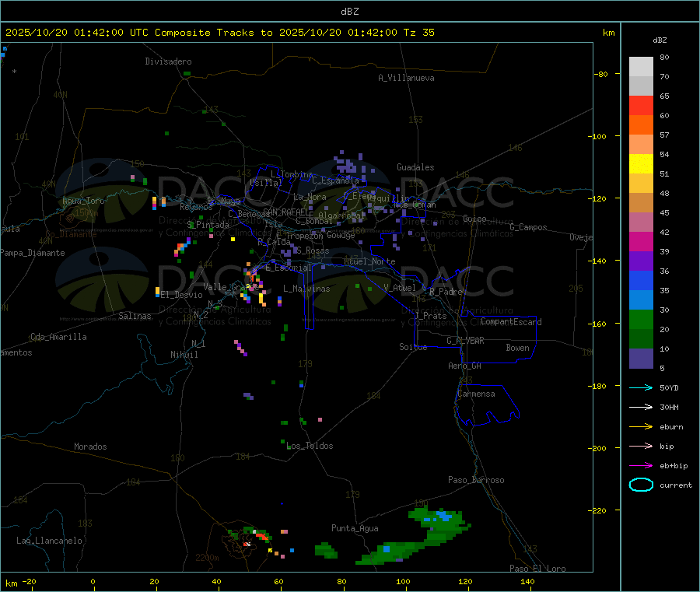Screen dimensions: 700x592
Task: Click the -220 km y-axis tick label
Action: coord(598,510)
